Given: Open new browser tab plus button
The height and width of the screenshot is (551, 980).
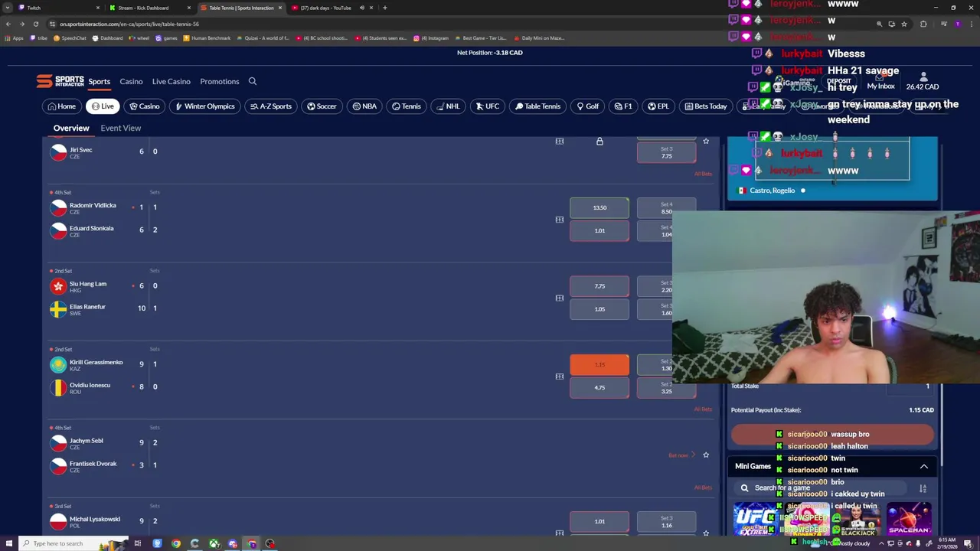Looking at the screenshot, I should (384, 8).
